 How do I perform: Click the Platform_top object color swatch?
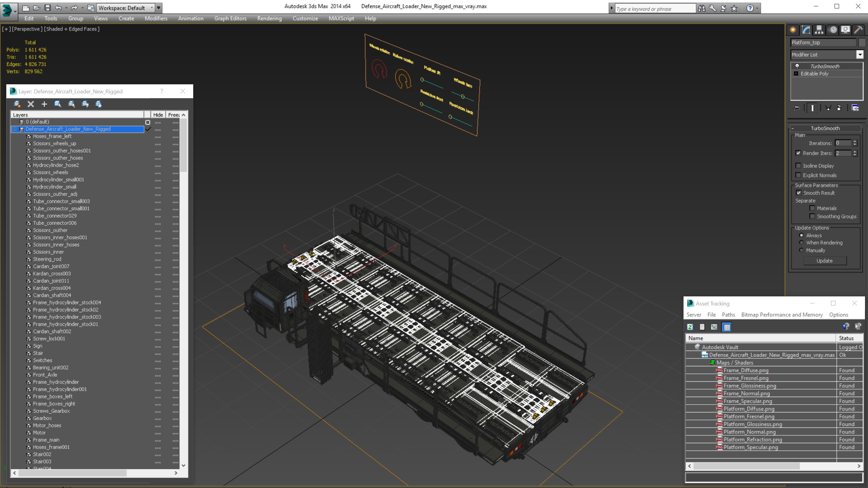tap(862, 42)
